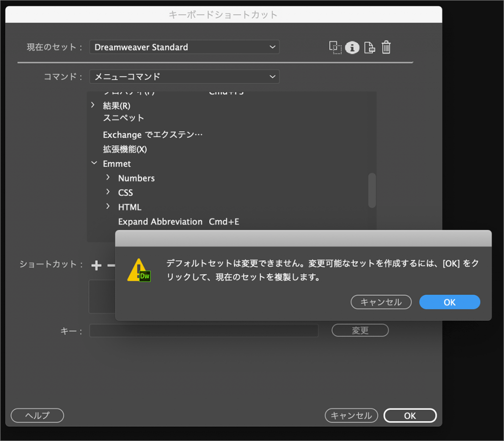504x441 pixels.
Task: Click the minus icon to remove shortcut
Action: pos(111,265)
